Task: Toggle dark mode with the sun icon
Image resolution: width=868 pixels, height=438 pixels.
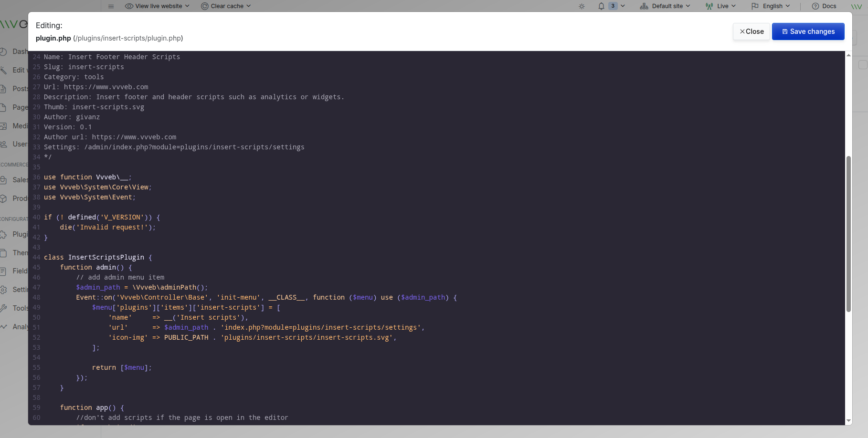Action: [x=581, y=6]
